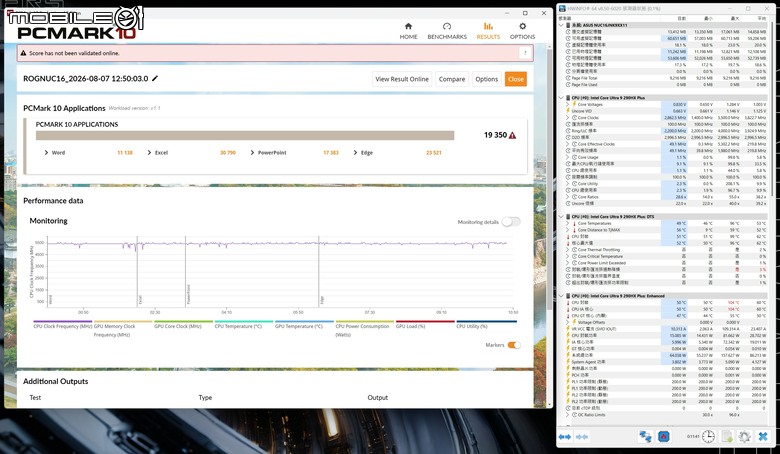Expand Core Critical Temperature row
Viewport: 780px width, 454px height.
[x=568, y=256]
